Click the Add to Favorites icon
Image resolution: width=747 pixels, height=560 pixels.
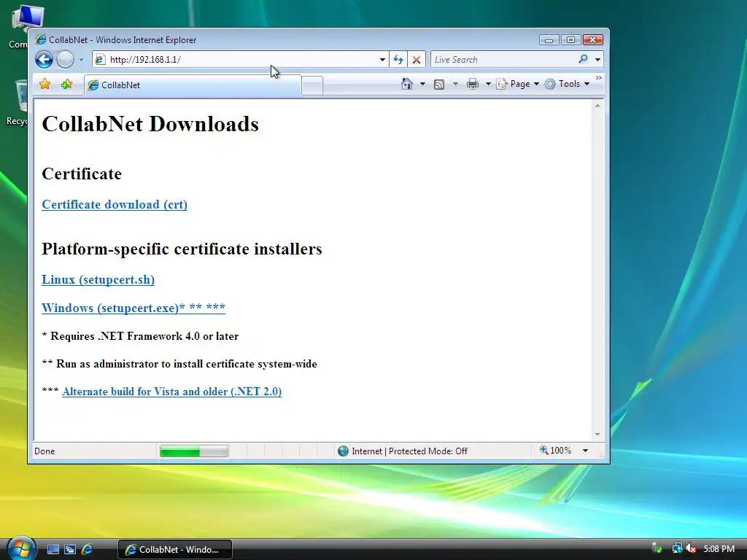coord(66,85)
